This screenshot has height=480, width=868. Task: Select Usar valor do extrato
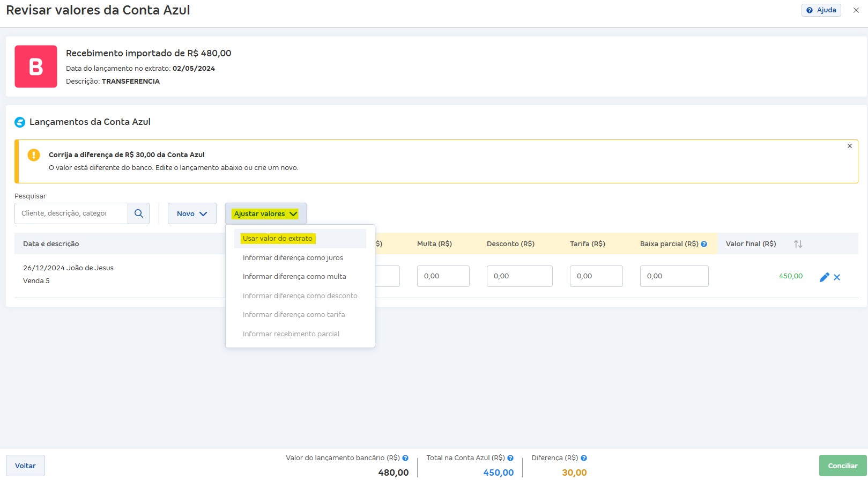300,239
